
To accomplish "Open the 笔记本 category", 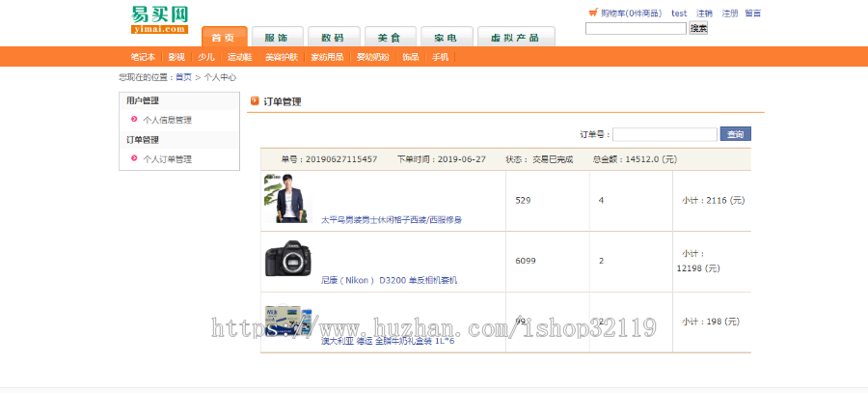I will point(143,57).
